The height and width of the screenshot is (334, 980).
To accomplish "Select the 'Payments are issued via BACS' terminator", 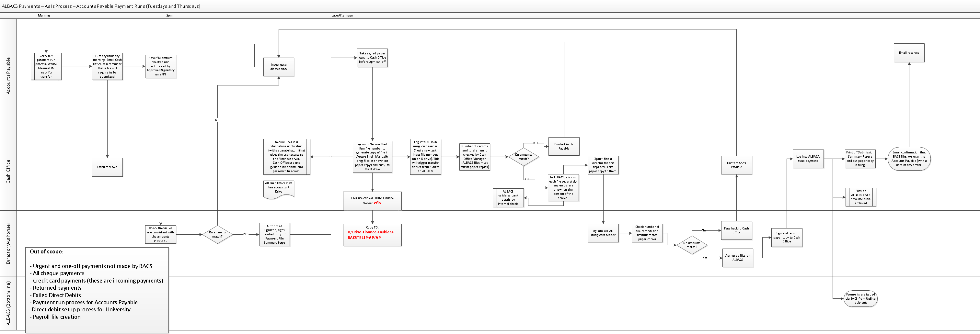I will point(860,299).
